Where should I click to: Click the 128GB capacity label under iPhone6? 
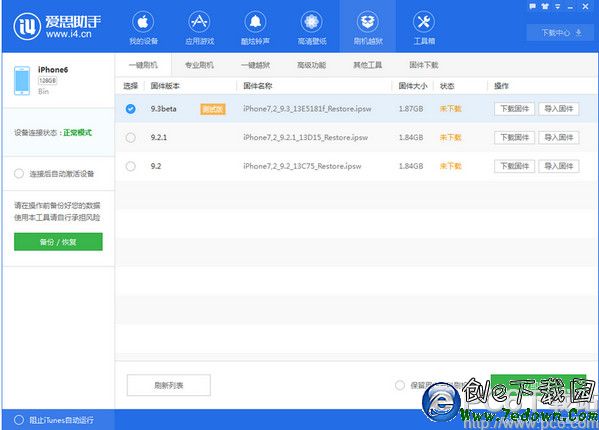(x=47, y=81)
